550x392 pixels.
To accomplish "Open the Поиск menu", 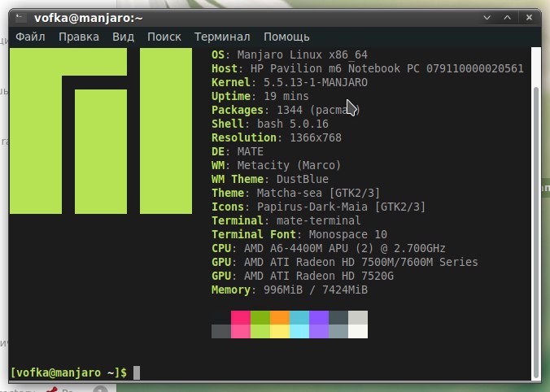I will tap(164, 37).
